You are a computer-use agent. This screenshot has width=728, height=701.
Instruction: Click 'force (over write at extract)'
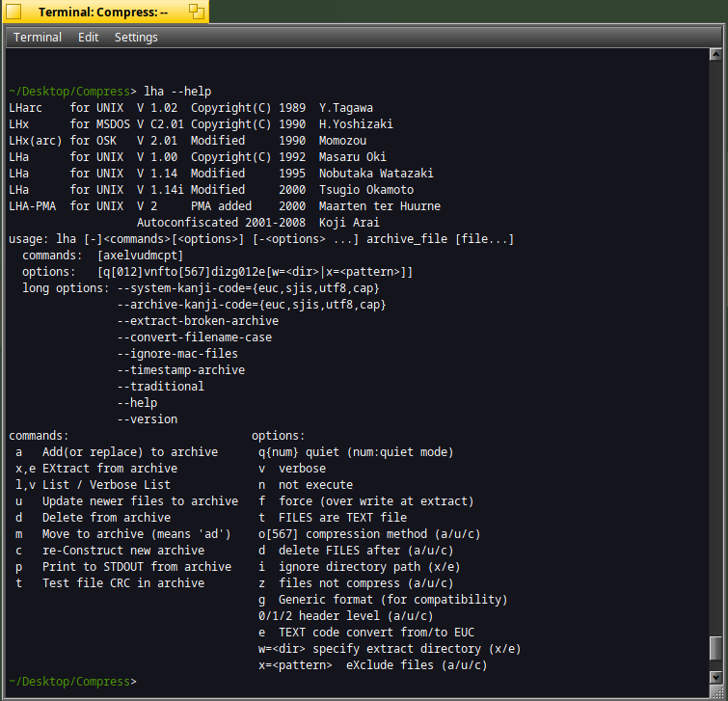coord(376,501)
